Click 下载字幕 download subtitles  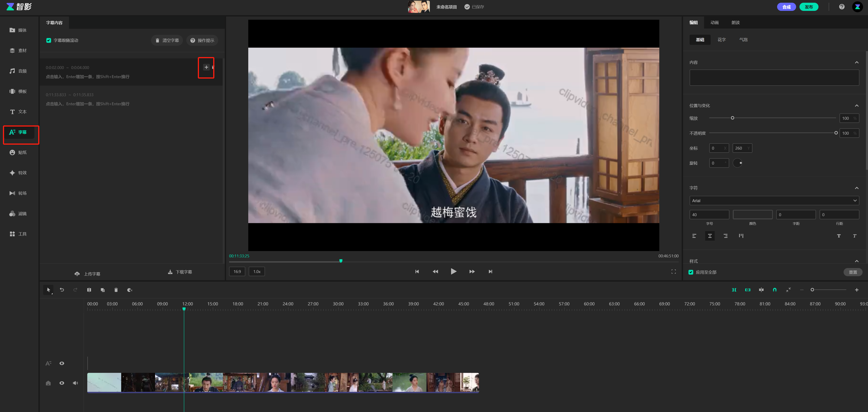(180, 272)
